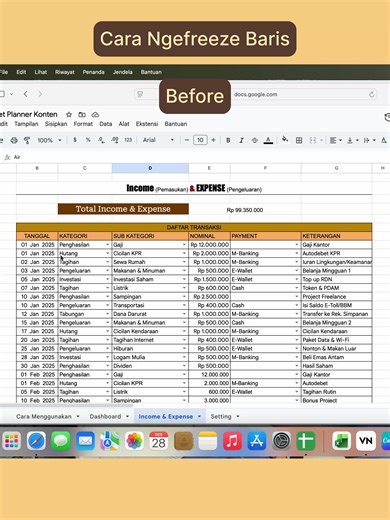The height and width of the screenshot is (520, 390).
Task: Open Safari in the Dock
Action: 36,441
